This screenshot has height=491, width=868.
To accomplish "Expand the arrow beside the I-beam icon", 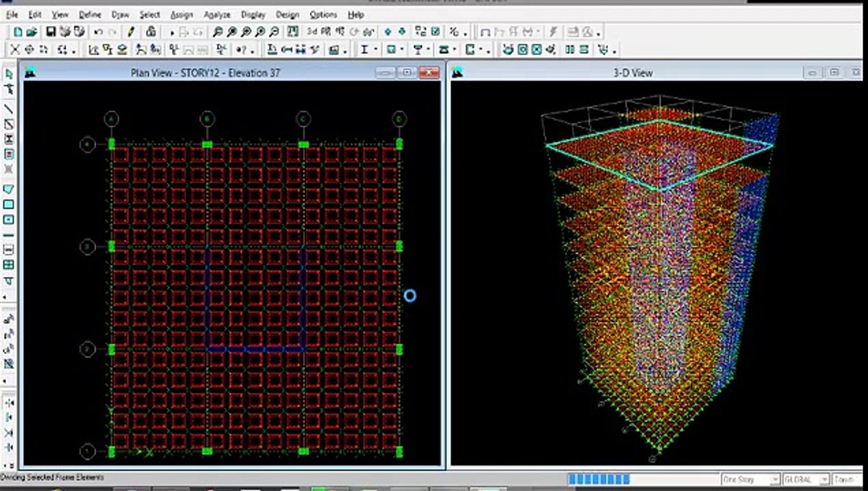I will pyautogui.click(x=375, y=50).
